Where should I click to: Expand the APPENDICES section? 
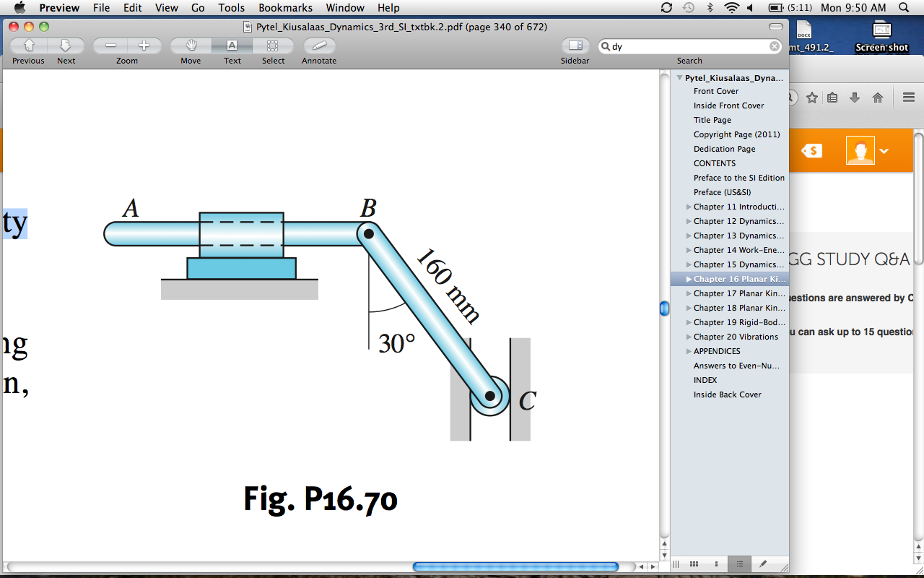[x=687, y=351]
